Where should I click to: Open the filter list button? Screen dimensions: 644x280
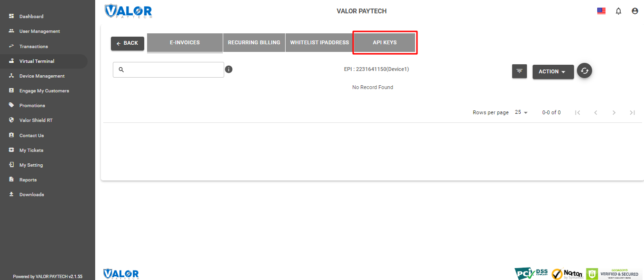[519, 71]
